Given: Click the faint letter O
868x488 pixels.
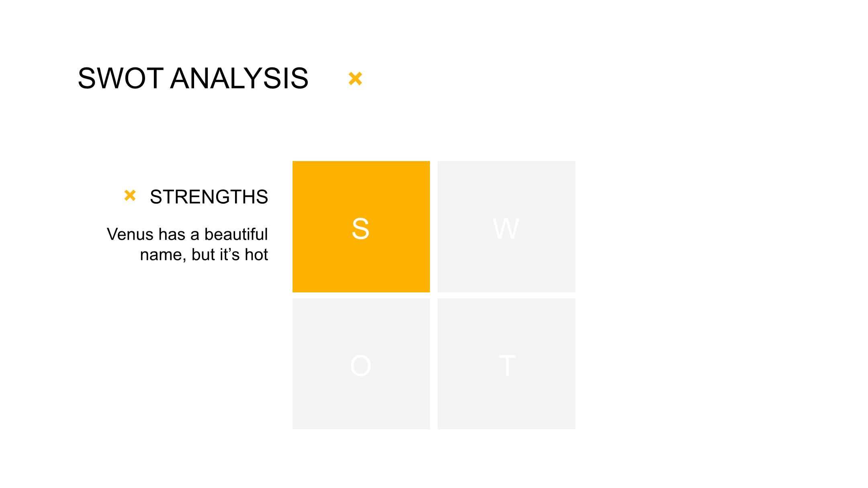Looking at the screenshot, I should click(360, 366).
